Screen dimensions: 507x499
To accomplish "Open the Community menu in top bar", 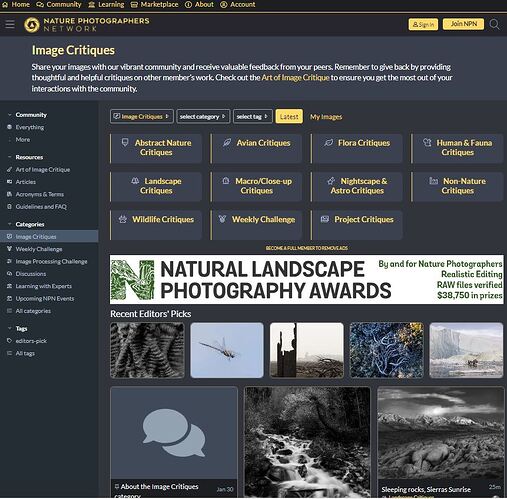I will pyautogui.click(x=59, y=5).
